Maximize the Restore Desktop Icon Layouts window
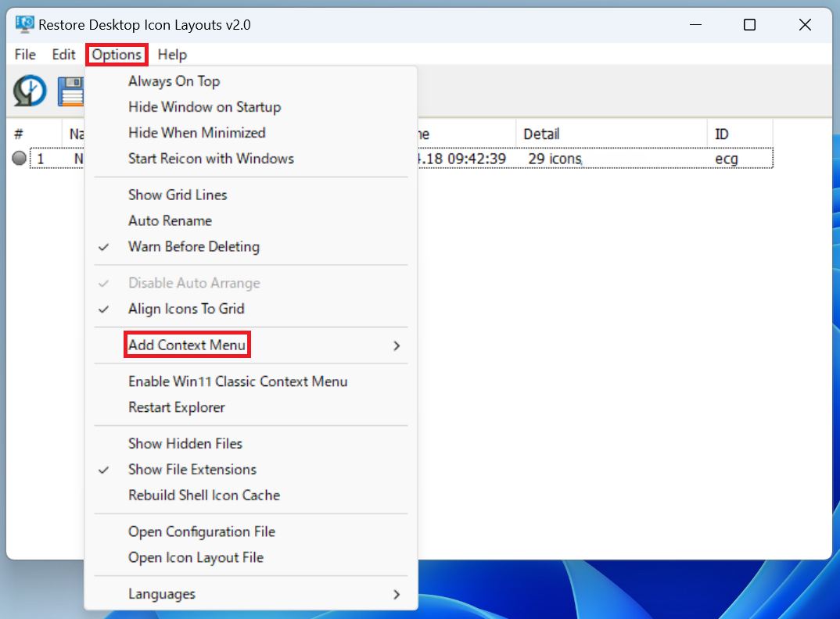Image resolution: width=840 pixels, height=619 pixels. 749,25
